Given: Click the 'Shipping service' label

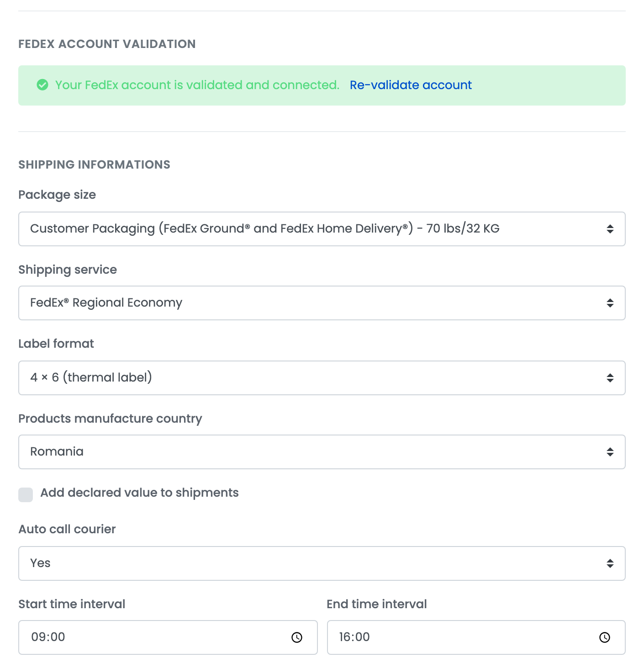Looking at the screenshot, I should coord(68,270).
